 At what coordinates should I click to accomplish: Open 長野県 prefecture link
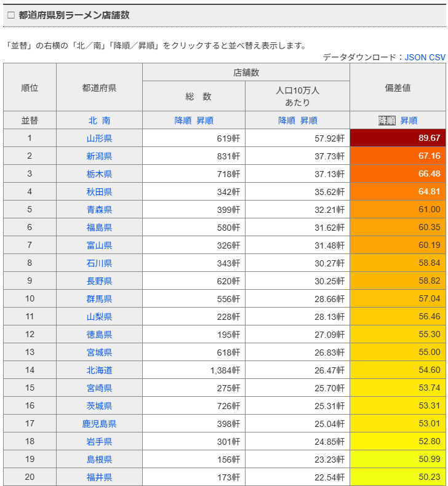99,281
